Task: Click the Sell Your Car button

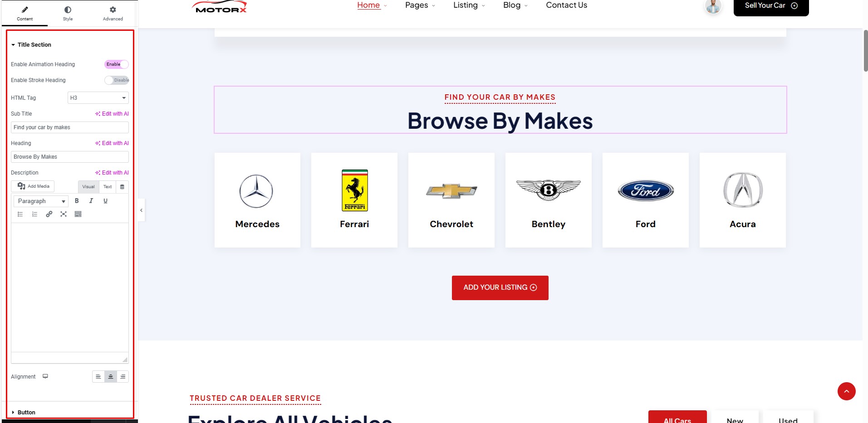Action: [x=771, y=6]
